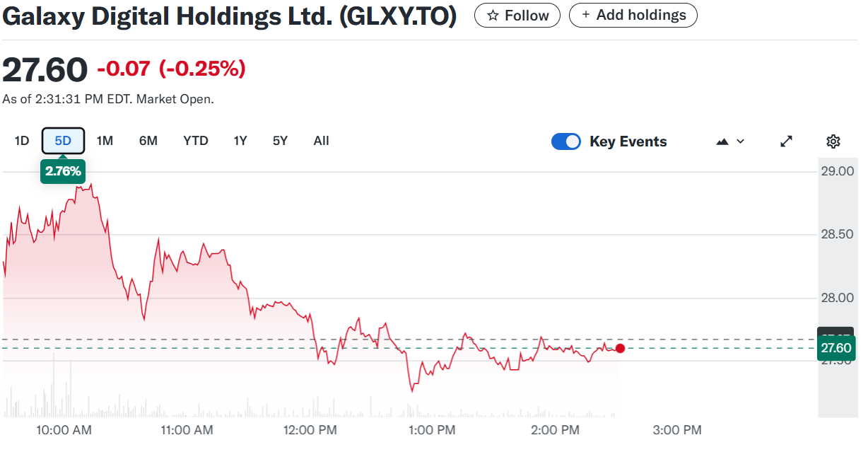Viewport: 868px width, 452px height.
Task: Expand chart to full screen
Action: (x=786, y=141)
